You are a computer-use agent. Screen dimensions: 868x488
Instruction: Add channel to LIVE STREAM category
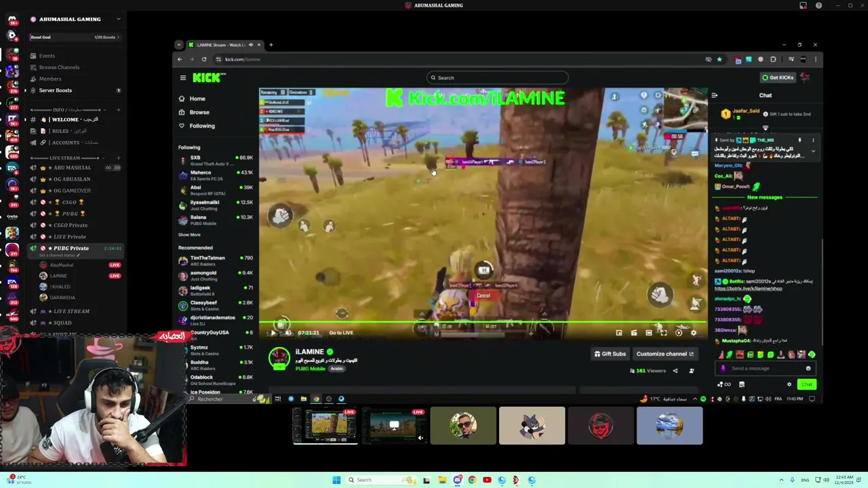118,158
